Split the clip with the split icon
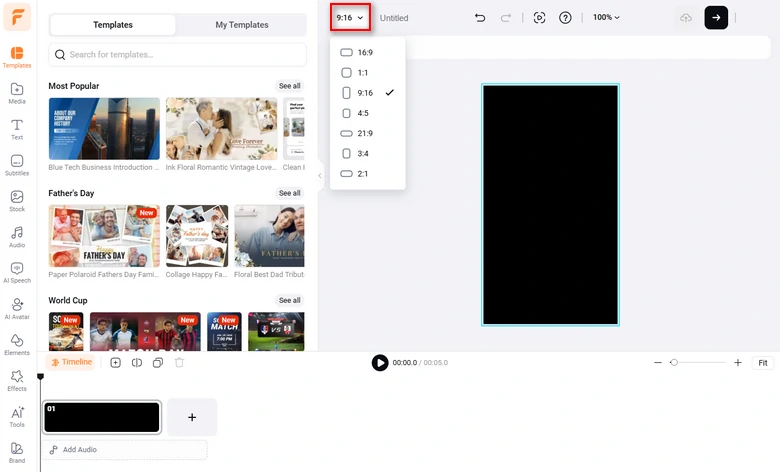Viewport: 780px width, 472px height. click(137, 363)
